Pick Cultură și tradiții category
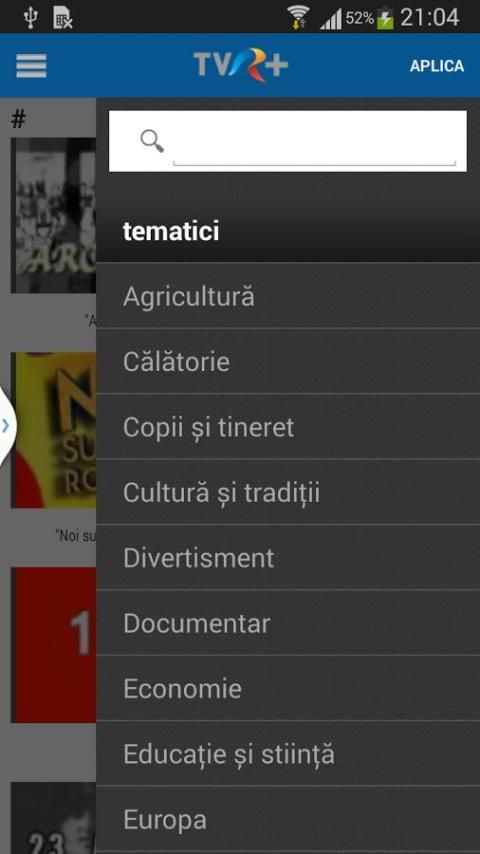This screenshot has width=480, height=854. [x=288, y=492]
